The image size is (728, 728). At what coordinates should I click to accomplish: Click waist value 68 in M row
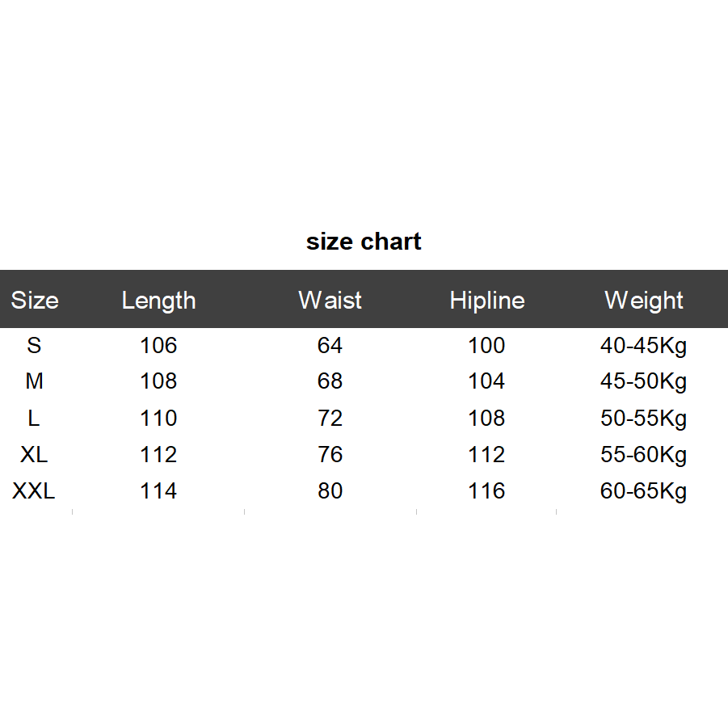click(330, 381)
